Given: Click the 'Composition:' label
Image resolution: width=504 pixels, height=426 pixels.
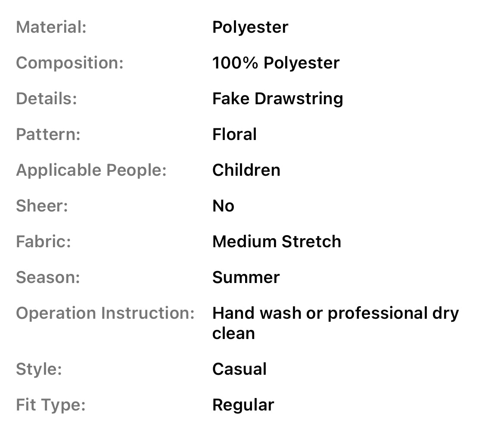Looking at the screenshot, I should (x=70, y=63).
